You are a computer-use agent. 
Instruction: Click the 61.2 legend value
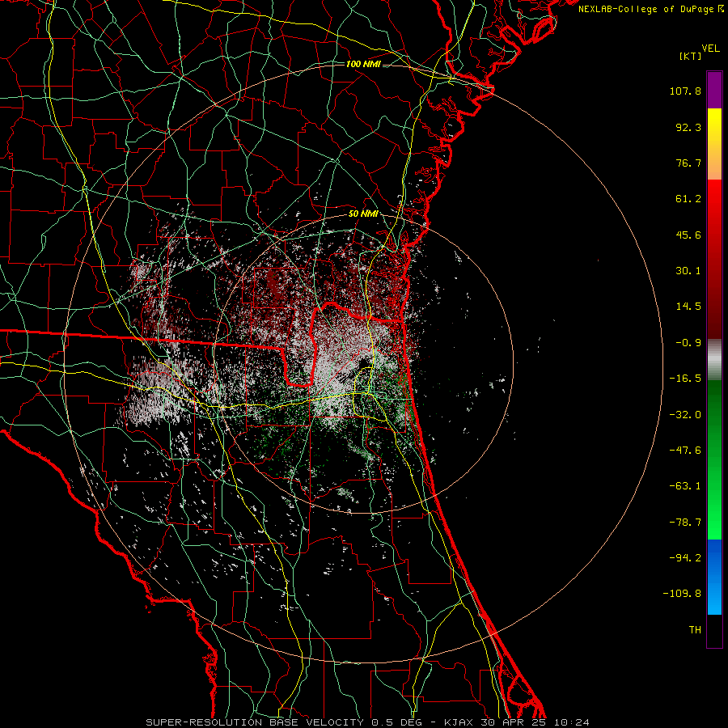[x=688, y=199]
